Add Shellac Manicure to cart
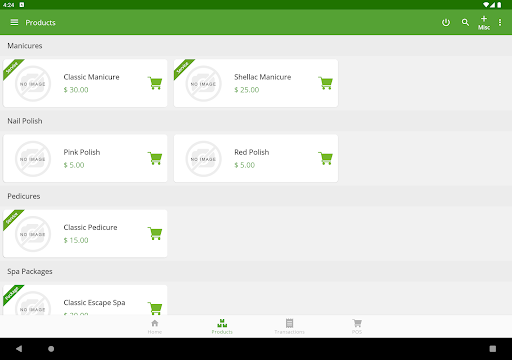 (326, 83)
